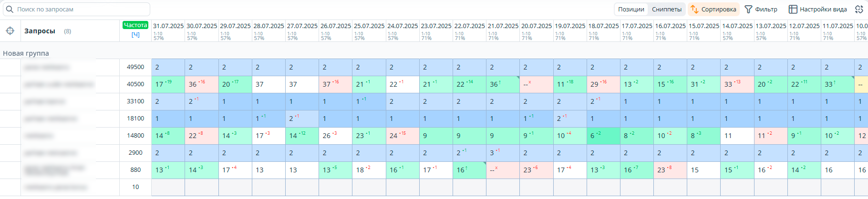Click the refresh icon at far right
This screenshot has height=199, width=868.
[x=859, y=9]
